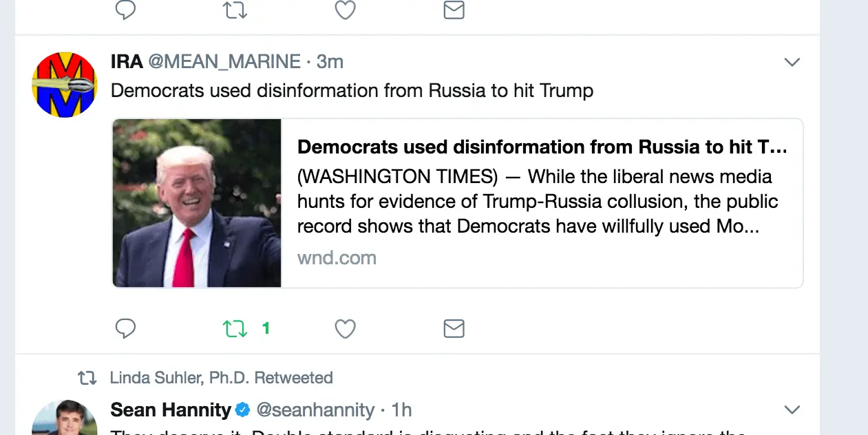This screenshot has height=435, width=868.
Task: Open the 3m timestamp on IRA tweet
Action: (330, 62)
